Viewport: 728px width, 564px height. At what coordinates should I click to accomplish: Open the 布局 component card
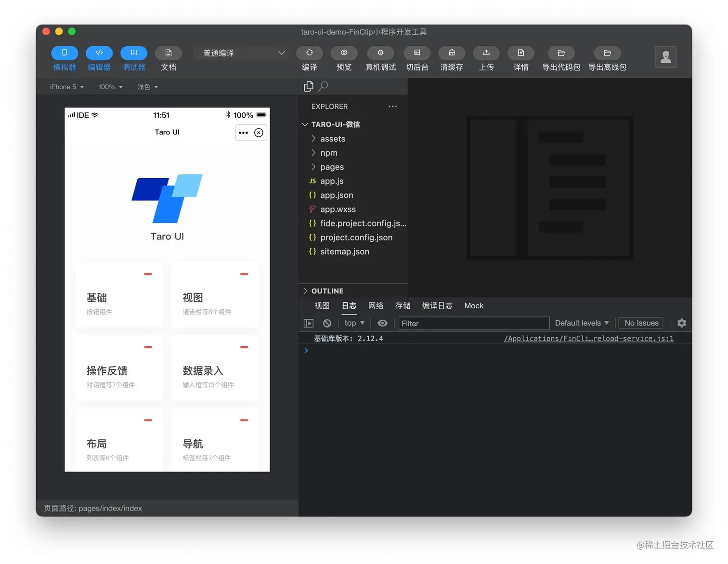point(119,440)
